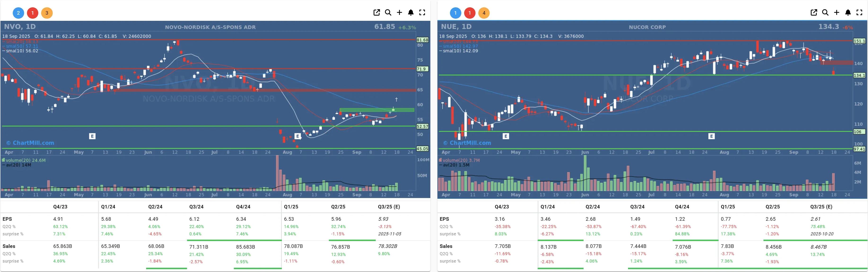Screen dimensions: 868x272
Task: Click the search magnifier on NVO card
Action: pyautogui.click(x=388, y=13)
